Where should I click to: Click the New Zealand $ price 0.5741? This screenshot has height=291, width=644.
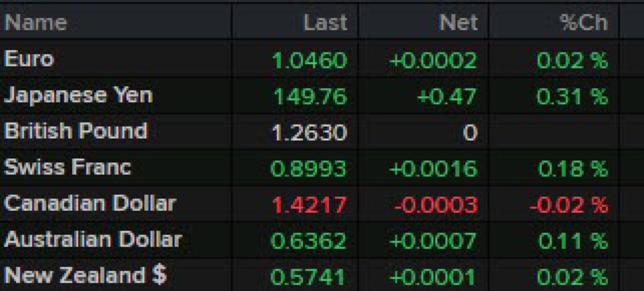tap(309, 276)
